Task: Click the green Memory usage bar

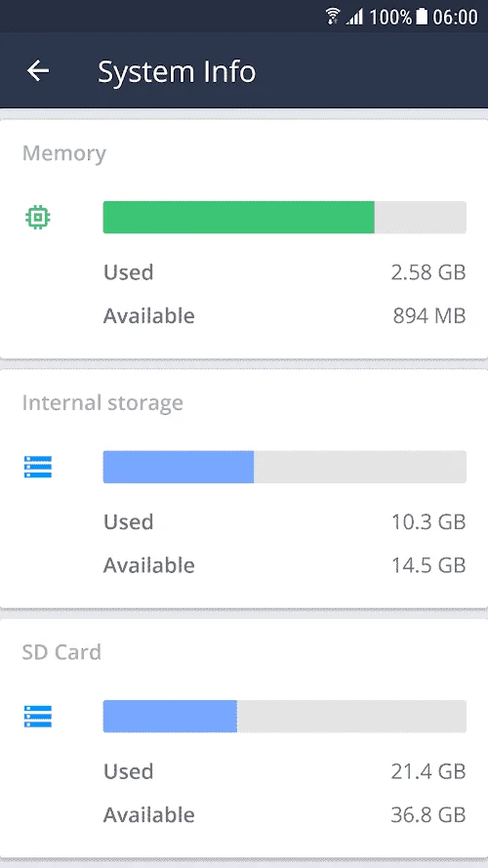Action: pos(284,217)
